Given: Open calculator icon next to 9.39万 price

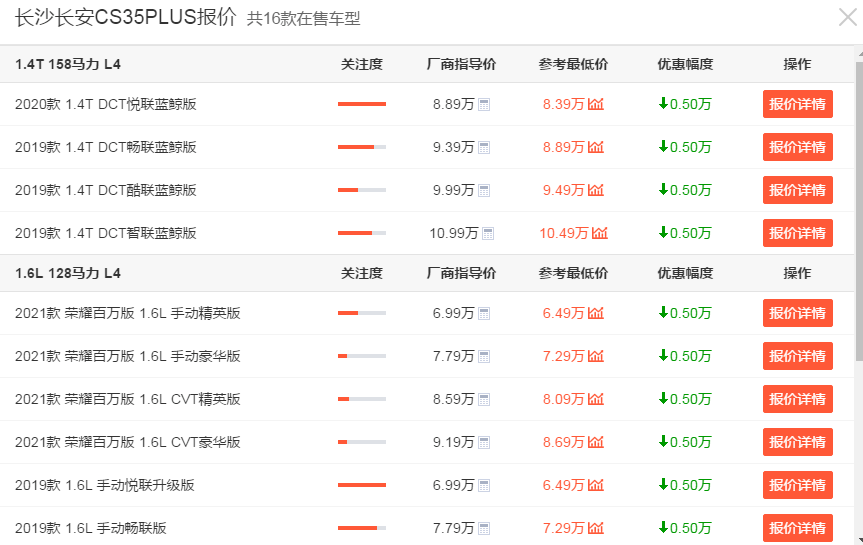Looking at the screenshot, I should click(484, 148).
